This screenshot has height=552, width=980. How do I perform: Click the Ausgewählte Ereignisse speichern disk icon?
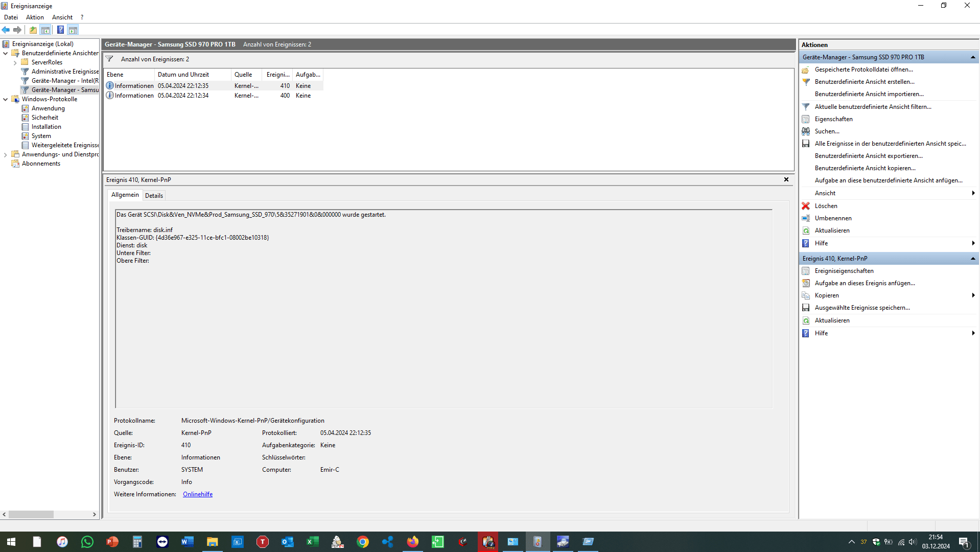click(806, 308)
